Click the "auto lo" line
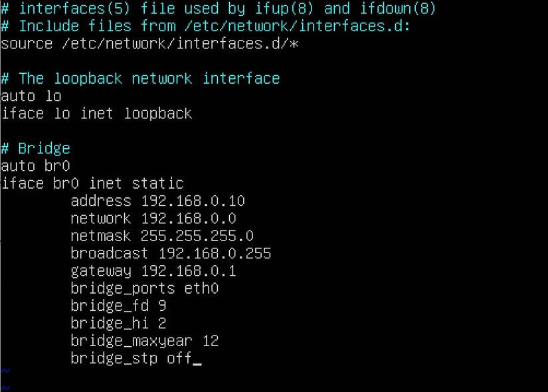Screen dimensions: 548x392 [31, 96]
